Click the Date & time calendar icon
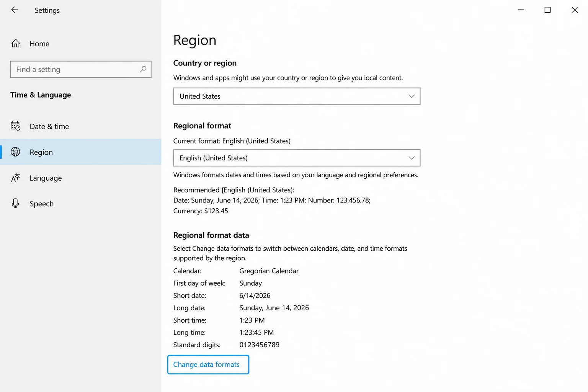 point(15,126)
